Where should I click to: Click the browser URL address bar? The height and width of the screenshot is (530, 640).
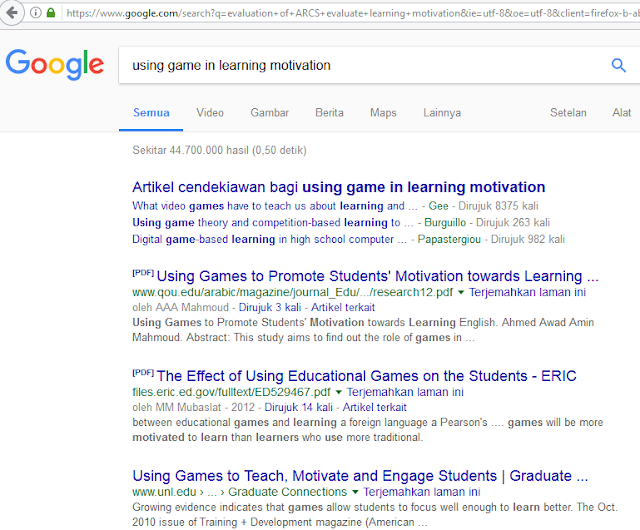[351, 13]
